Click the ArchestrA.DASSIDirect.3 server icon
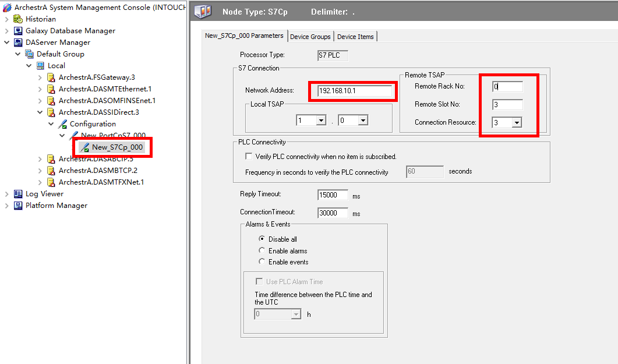This screenshot has width=618, height=364. [x=51, y=112]
